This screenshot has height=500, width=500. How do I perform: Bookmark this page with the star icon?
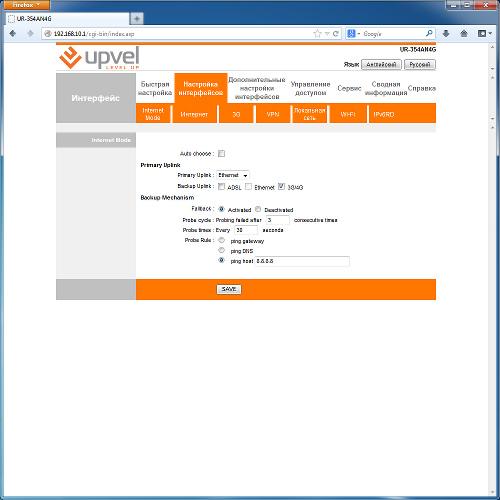[317, 34]
